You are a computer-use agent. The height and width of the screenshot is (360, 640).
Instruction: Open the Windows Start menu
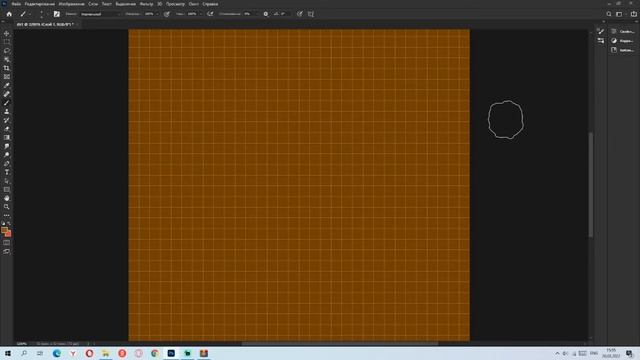tap(7, 353)
